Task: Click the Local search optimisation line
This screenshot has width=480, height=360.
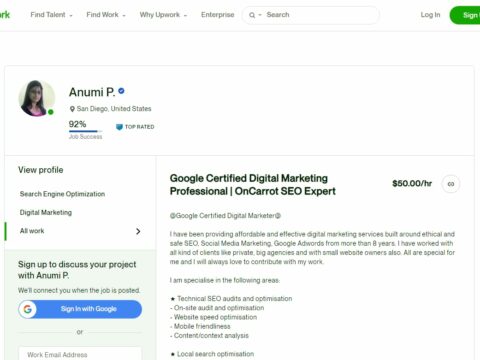Action: (212, 354)
